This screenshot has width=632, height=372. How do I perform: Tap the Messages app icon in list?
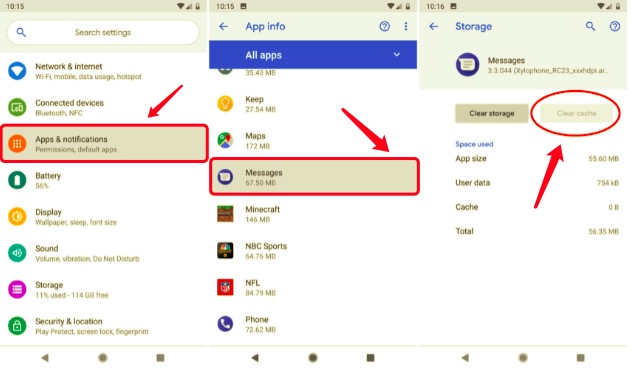pos(225,177)
